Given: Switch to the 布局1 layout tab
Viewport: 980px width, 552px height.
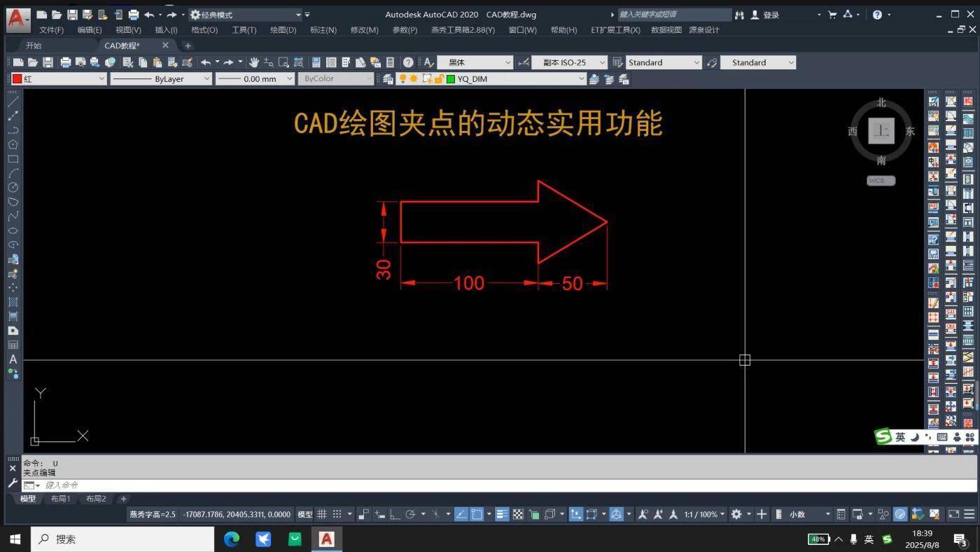Looking at the screenshot, I should [x=61, y=499].
